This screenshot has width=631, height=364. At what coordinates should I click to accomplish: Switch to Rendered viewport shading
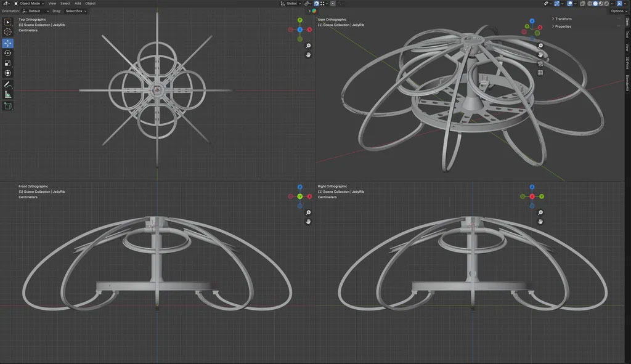(606, 4)
